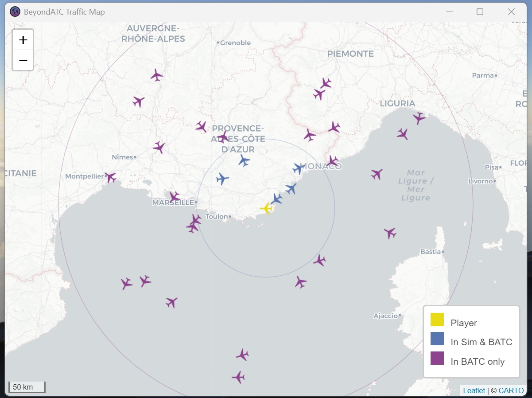Click the MARSEILLE city label

coord(173,203)
